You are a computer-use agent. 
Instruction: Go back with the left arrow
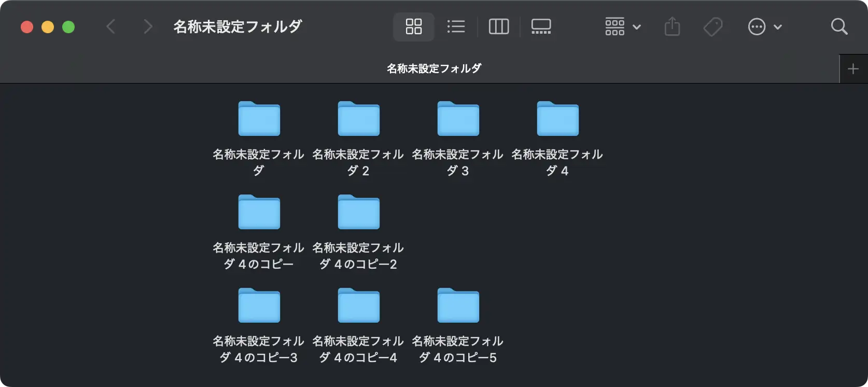coord(110,26)
